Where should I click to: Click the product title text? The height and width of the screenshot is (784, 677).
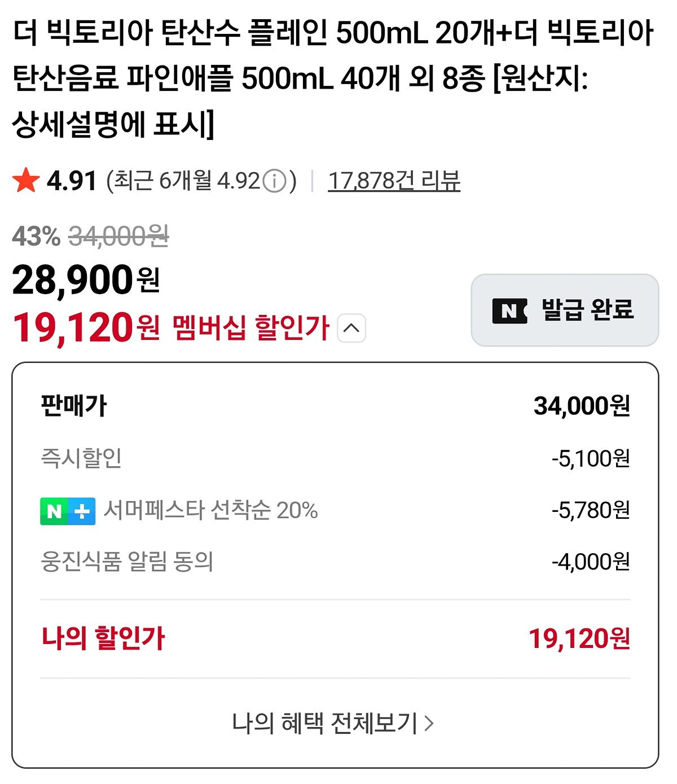[333, 78]
